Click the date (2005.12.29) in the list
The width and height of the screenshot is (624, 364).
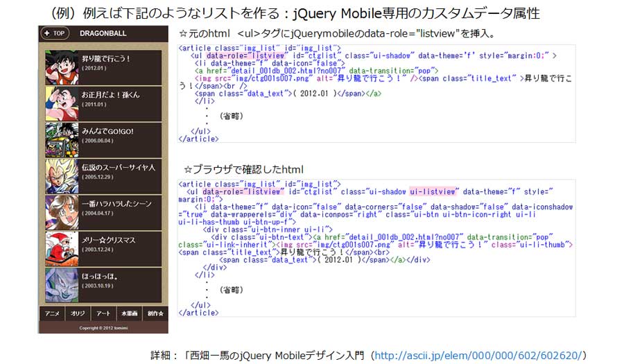(x=98, y=177)
